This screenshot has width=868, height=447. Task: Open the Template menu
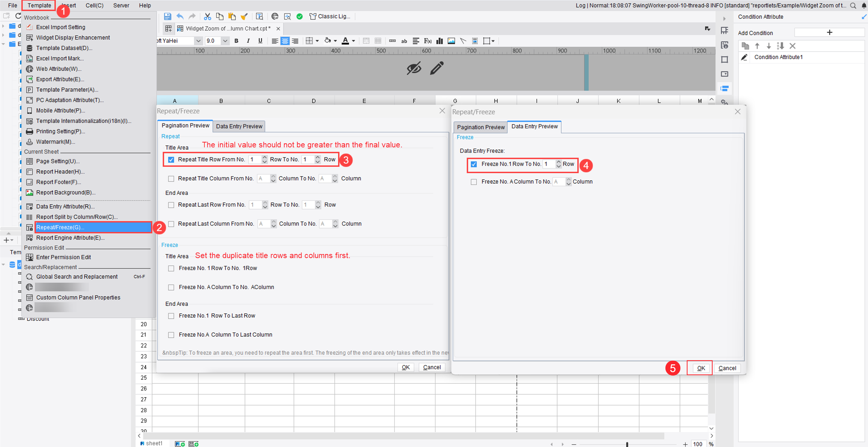(39, 5)
